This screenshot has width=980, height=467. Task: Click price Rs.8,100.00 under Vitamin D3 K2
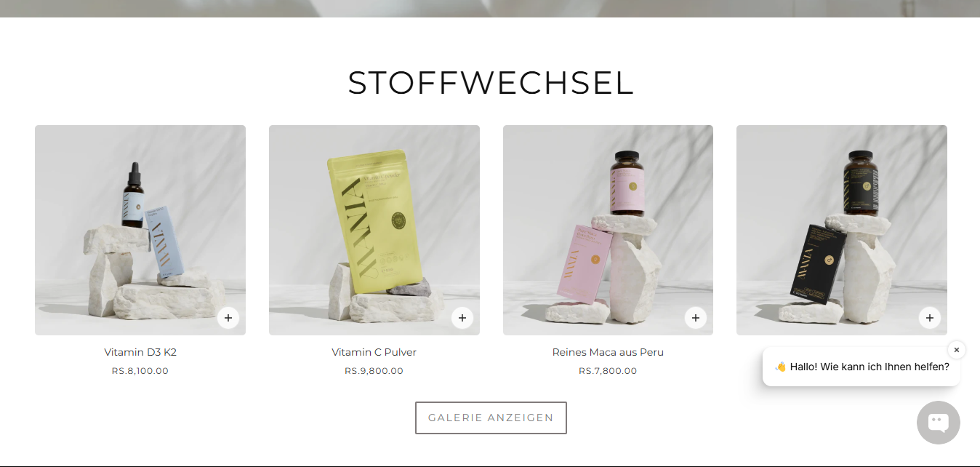[140, 371]
